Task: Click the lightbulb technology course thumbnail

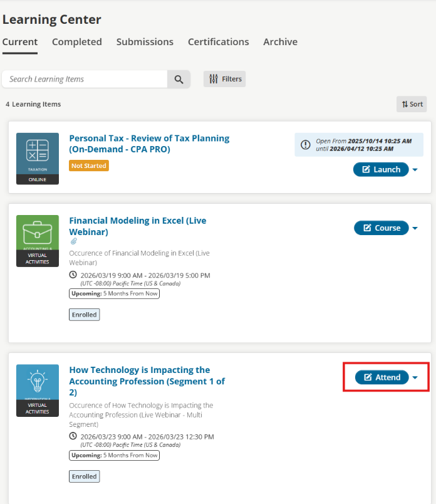Action: tap(38, 390)
